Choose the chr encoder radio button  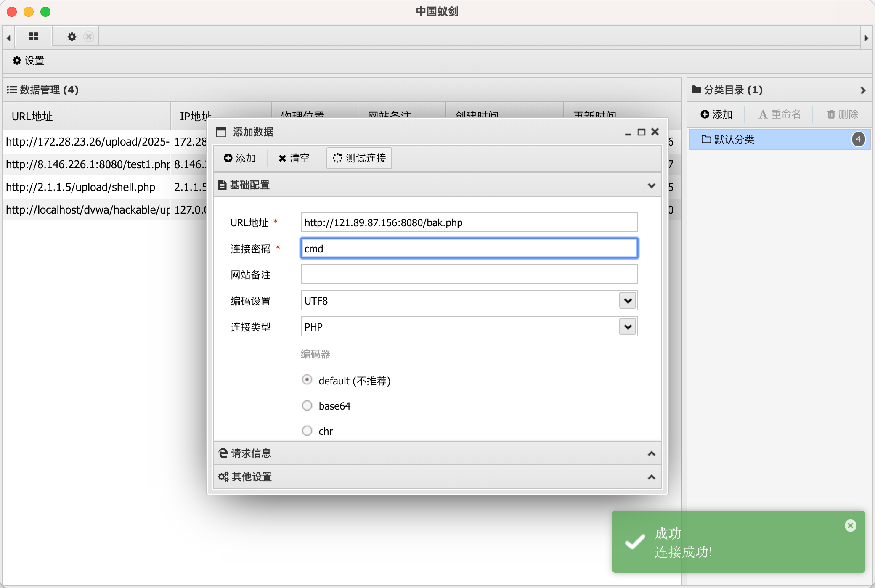(307, 431)
